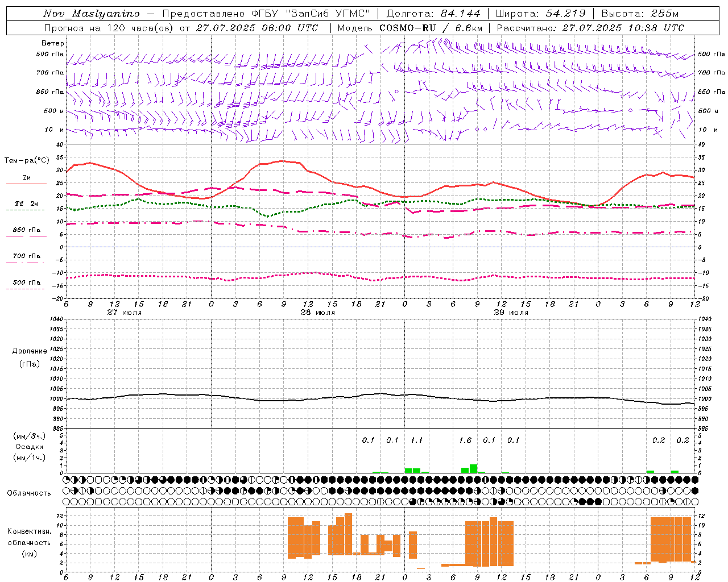728x582 pixels.
Task: Select the elevation text "Высота: 285м"
Action: point(640,14)
